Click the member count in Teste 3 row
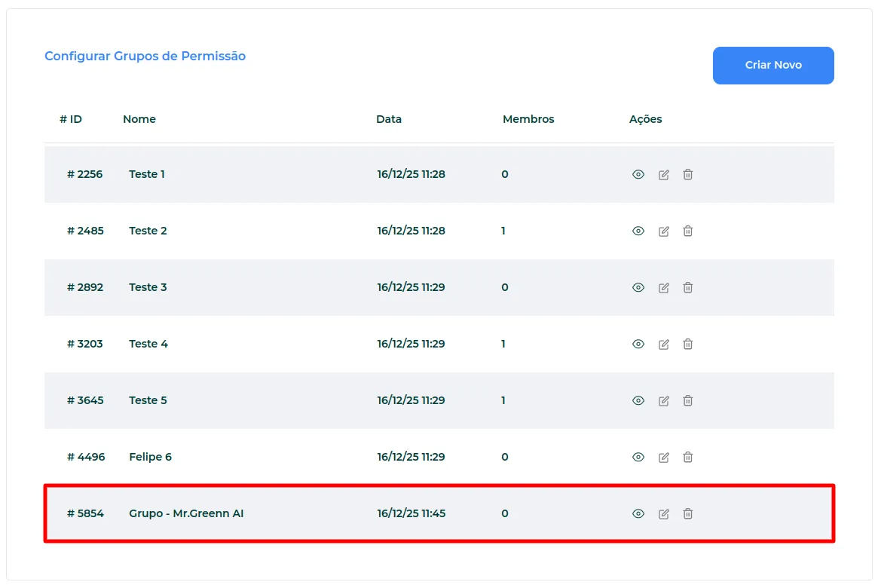Viewport: 878px width, 588px height. [x=504, y=287]
